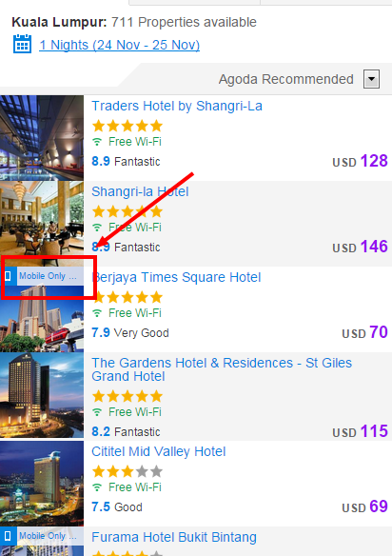Open The Gardens Hotel & Residences listing
392x556 pixels.
click(222, 369)
